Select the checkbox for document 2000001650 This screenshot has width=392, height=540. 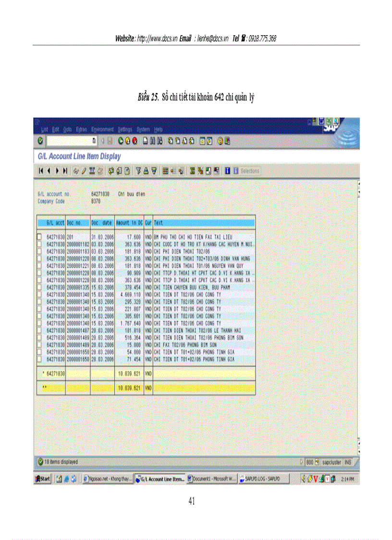[39, 358]
